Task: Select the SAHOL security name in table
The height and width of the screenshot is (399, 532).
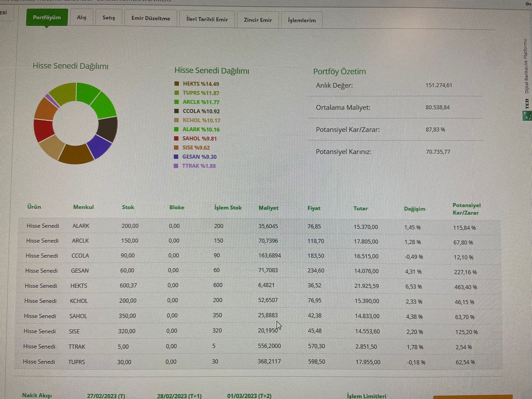Action: 78,316
